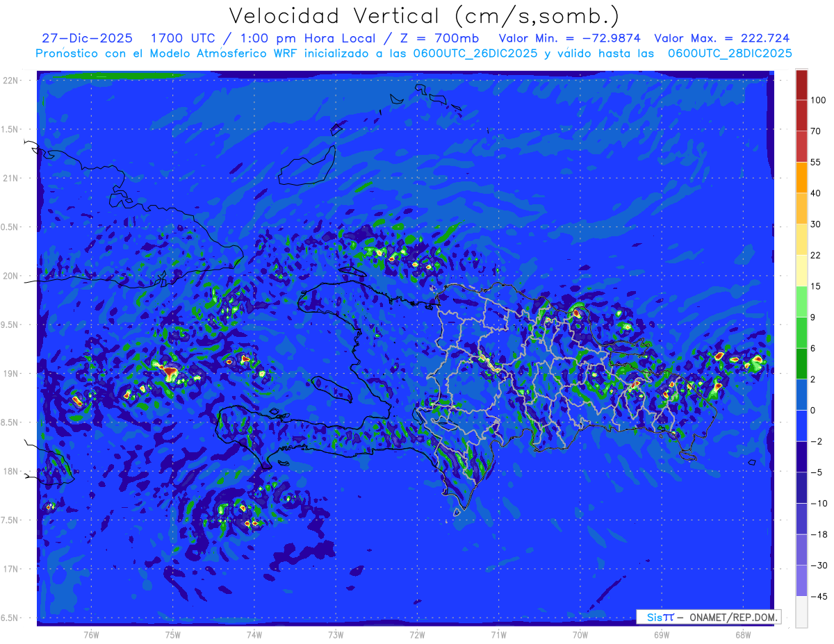The width and height of the screenshot is (834, 644).
Task: Click the '73W' longitude label
Action: pyautogui.click(x=336, y=635)
